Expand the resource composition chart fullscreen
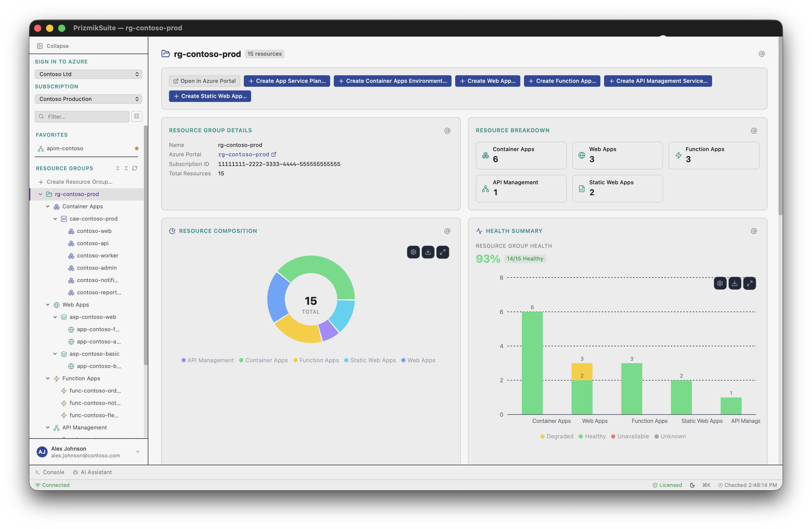This screenshot has width=812, height=529. click(443, 252)
